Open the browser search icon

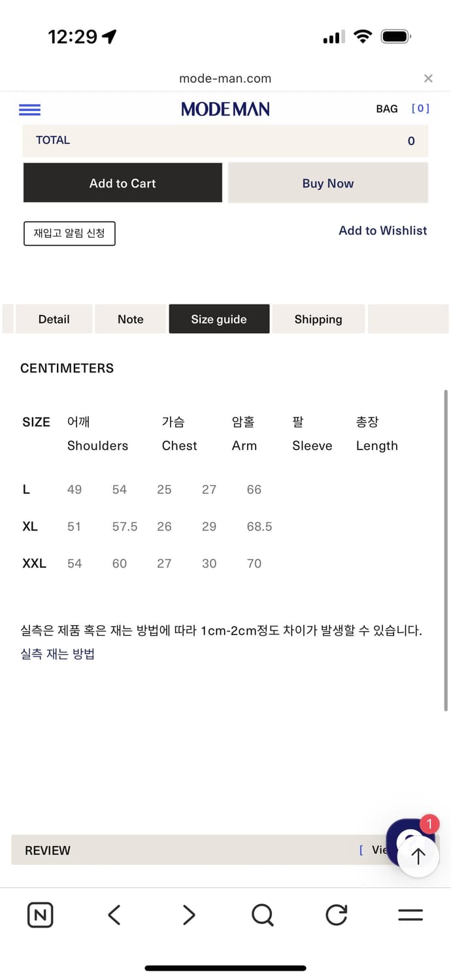coord(262,915)
